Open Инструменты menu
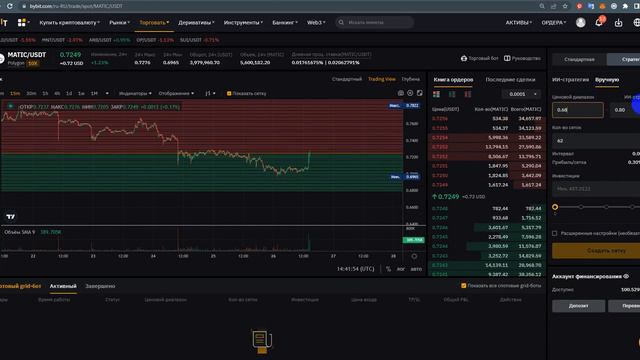This screenshot has height=360, width=640. 243,23
